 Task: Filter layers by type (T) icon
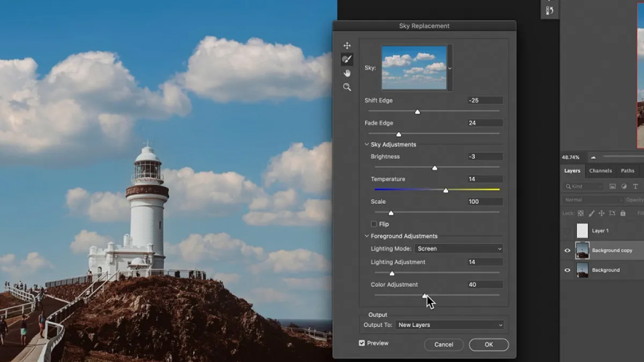(635, 186)
